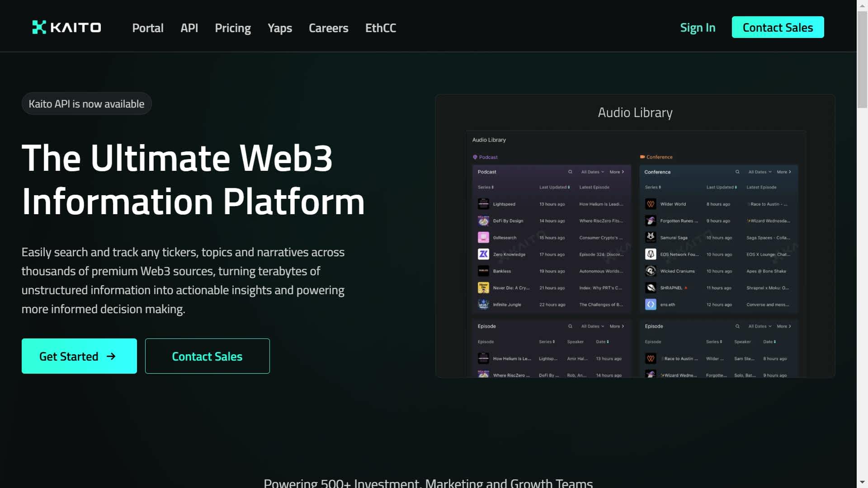Click the Lightspeed podcast icon

coord(483,204)
